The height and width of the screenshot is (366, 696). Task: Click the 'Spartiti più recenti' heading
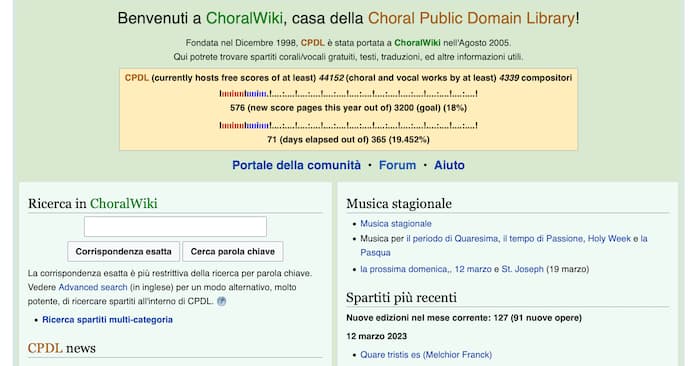pyautogui.click(x=401, y=297)
